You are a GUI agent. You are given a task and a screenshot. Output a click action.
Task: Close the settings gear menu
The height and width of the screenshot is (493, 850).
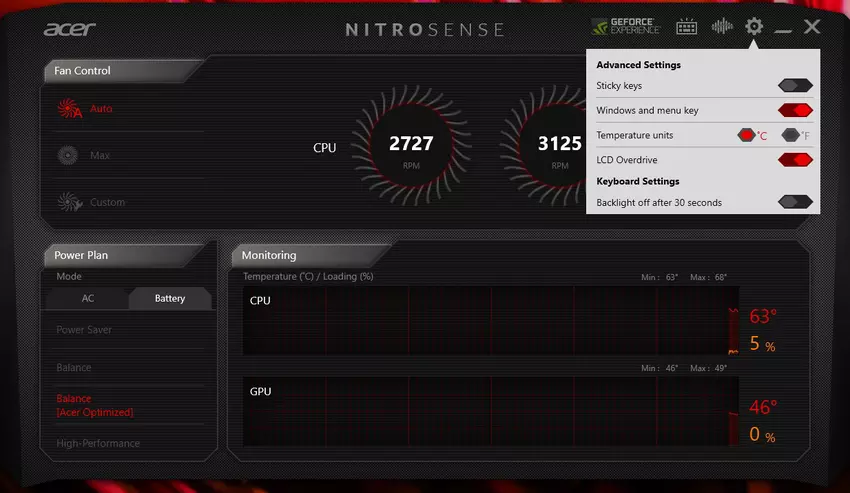[x=754, y=27]
